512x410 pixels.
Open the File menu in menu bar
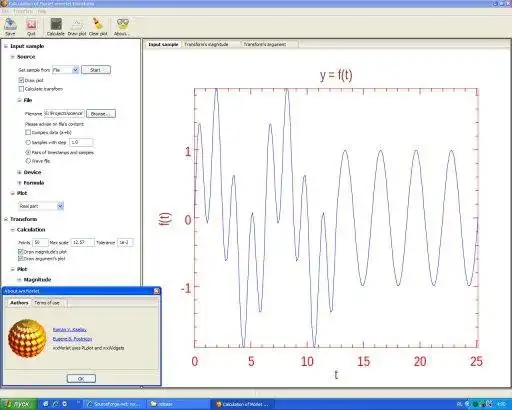[5, 11]
